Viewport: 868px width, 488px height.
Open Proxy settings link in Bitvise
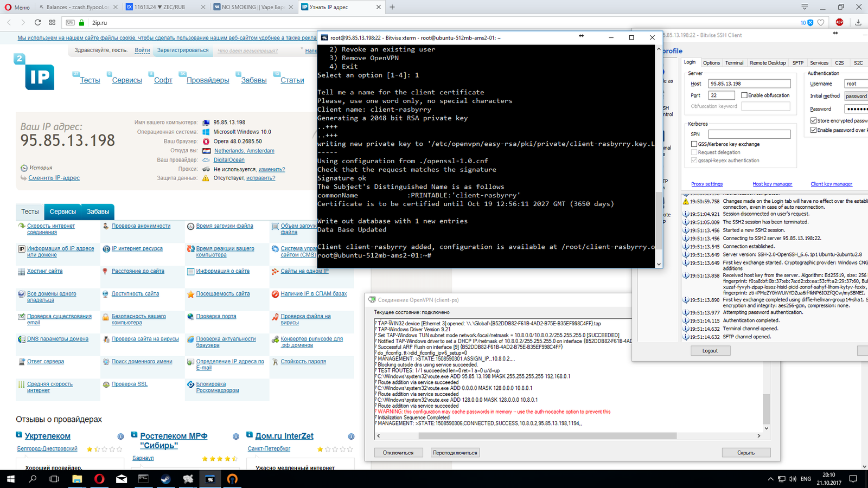coord(707,184)
